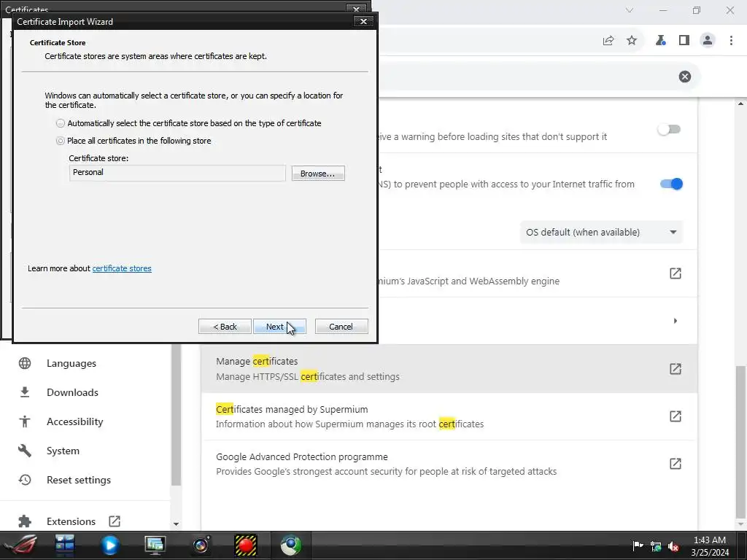Toggle warning before loading unsupported sites switch
Image resolution: width=747 pixels, height=560 pixels.
(669, 130)
